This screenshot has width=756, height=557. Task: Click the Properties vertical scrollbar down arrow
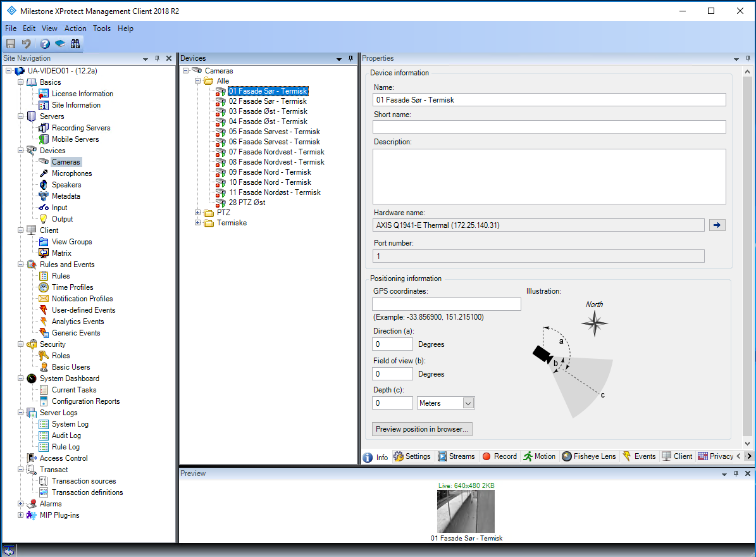click(747, 444)
